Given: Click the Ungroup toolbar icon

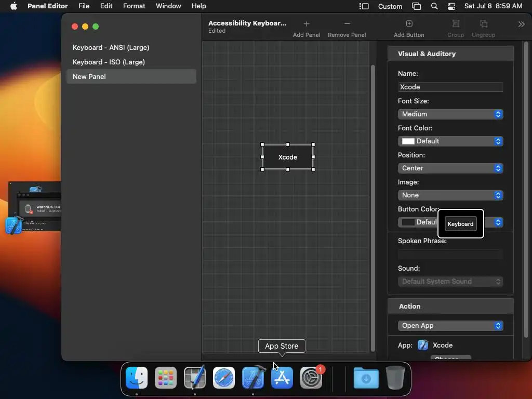Looking at the screenshot, I should pyautogui.click(x=484, y=23).
